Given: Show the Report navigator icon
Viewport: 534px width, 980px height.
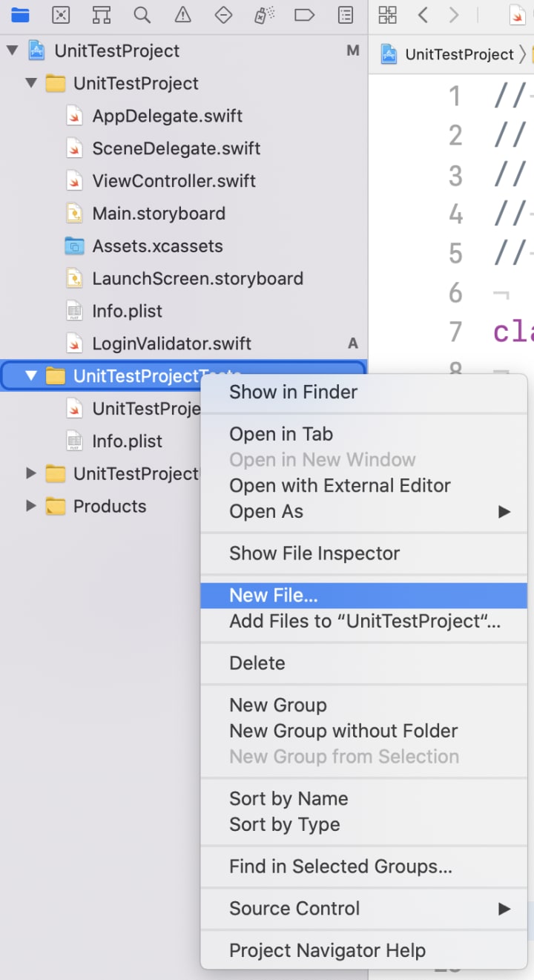Looking at the screenshot, I should (x=345, y=15).
